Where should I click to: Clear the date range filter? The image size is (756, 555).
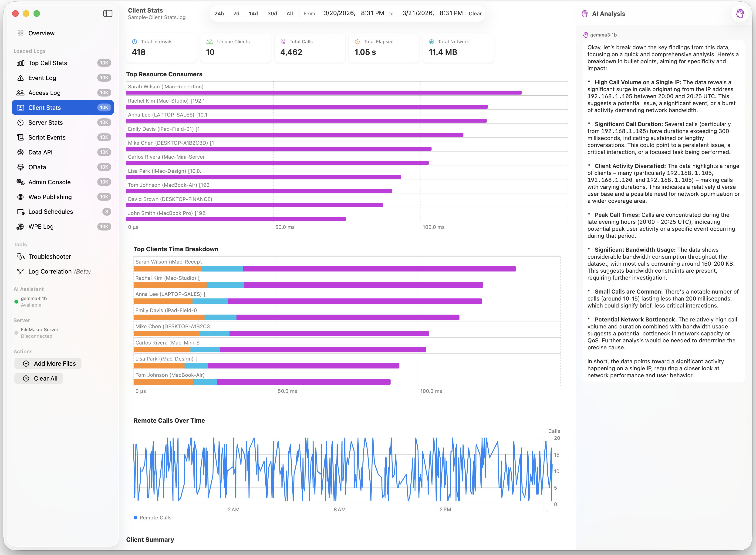(x=475, y=13)
